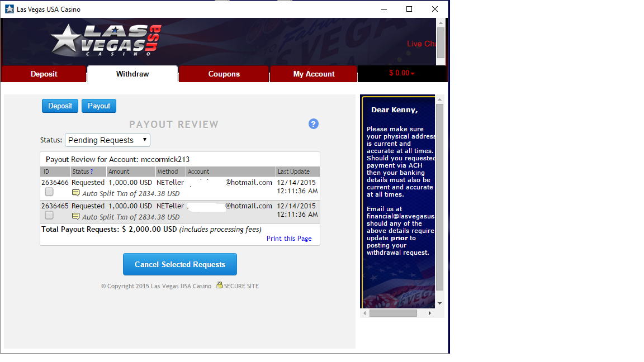The image size is (644, 362).
Task: Click the message panel scroll down arrow
Action: [439, 303]
